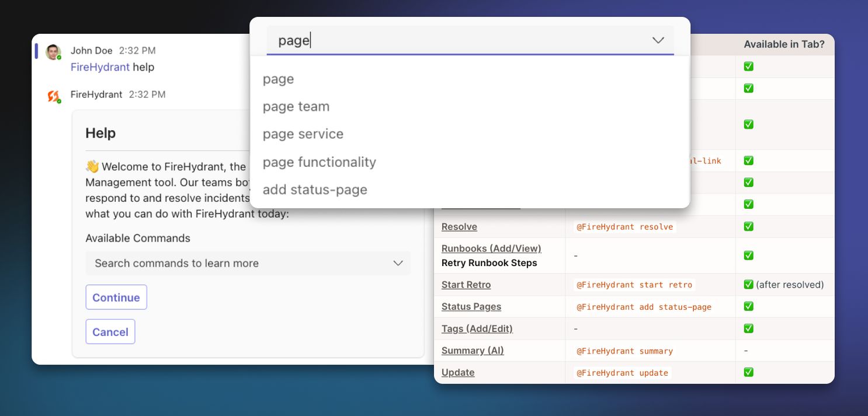Image resolution: width=868 pixels, height=416 pixels.
Task: Click the '@FireHydrant resolve' command text
Action: pyautogui.click(x=625, y=226)
